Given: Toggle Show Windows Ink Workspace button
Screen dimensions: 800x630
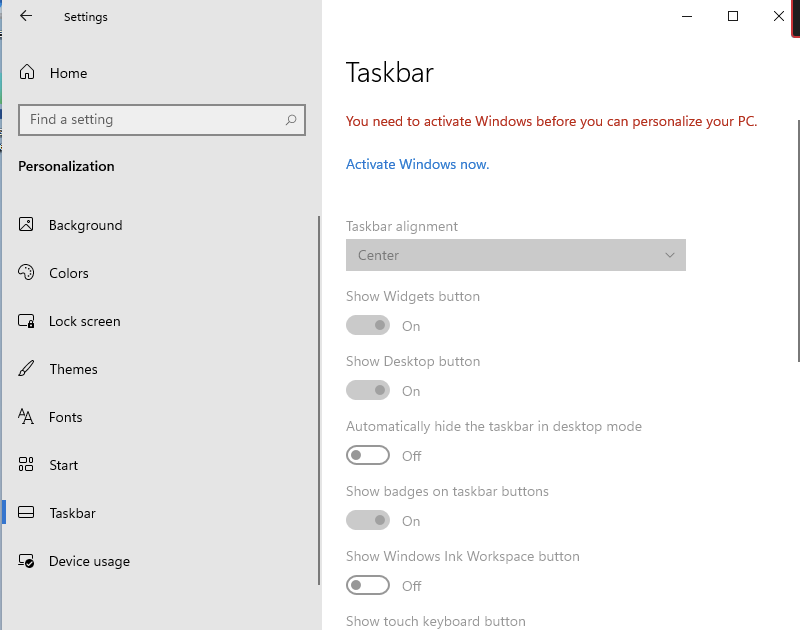Looking at the screenshot, I should click(367, 585).
